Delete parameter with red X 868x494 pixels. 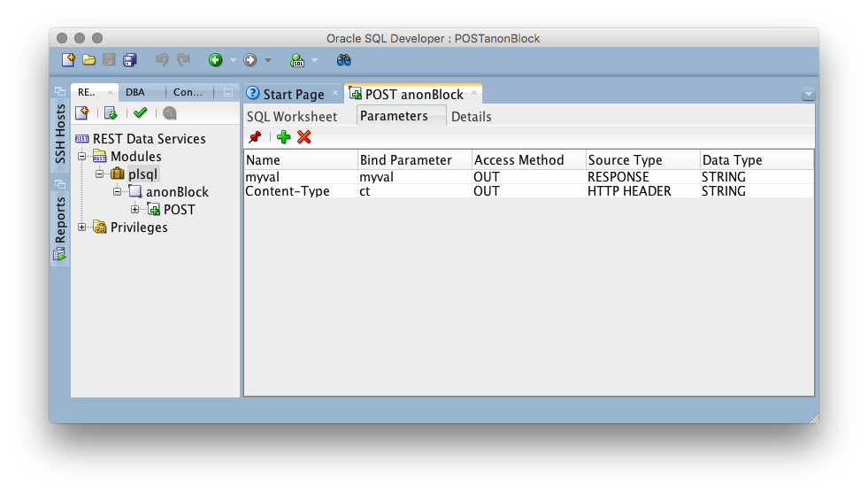(x=303, y=137)
